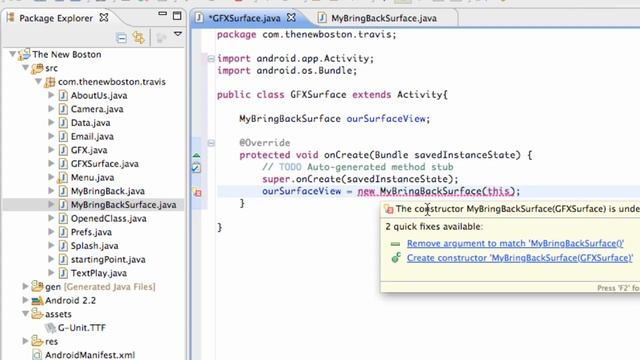
Task: Click the task marker in gutter
Action: tap(196, 167)
